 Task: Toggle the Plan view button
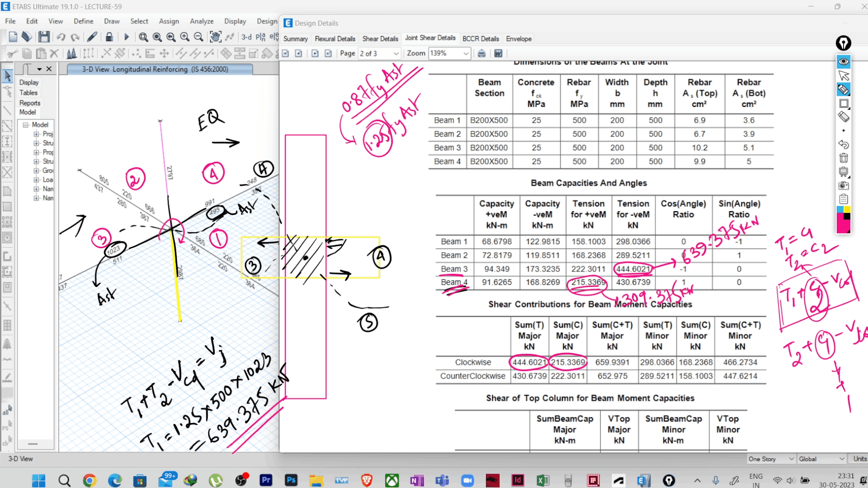pos(260,37)
